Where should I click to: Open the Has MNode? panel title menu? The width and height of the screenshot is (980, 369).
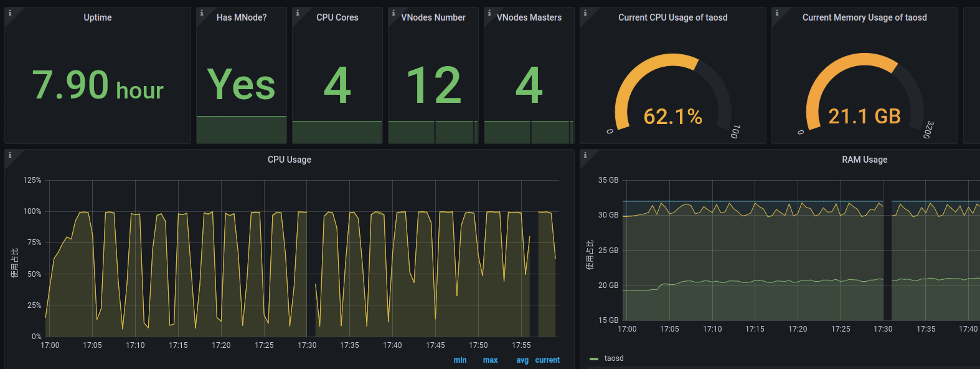pos(242,17)
